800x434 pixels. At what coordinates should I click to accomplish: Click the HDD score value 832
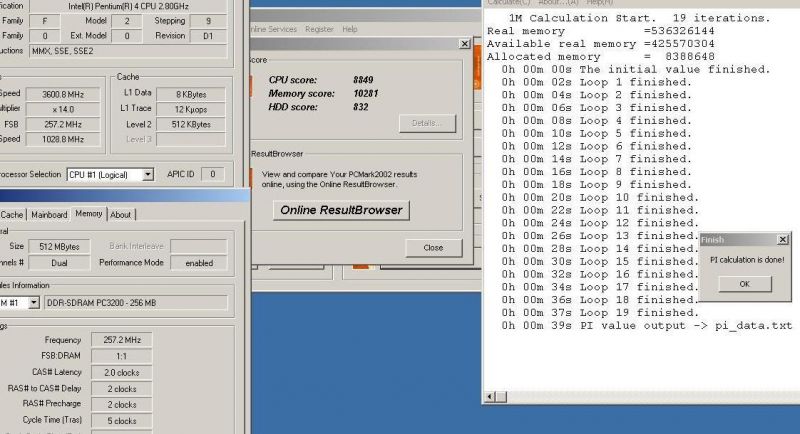point(360,107)
